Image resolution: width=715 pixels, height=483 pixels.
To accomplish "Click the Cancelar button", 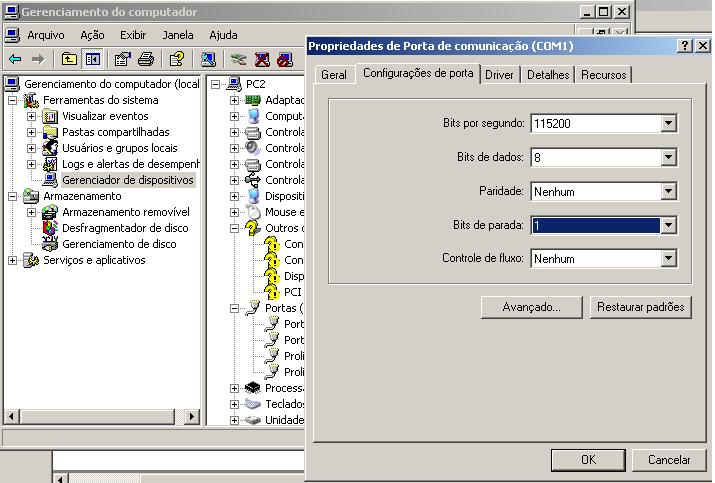I will 669,460.
